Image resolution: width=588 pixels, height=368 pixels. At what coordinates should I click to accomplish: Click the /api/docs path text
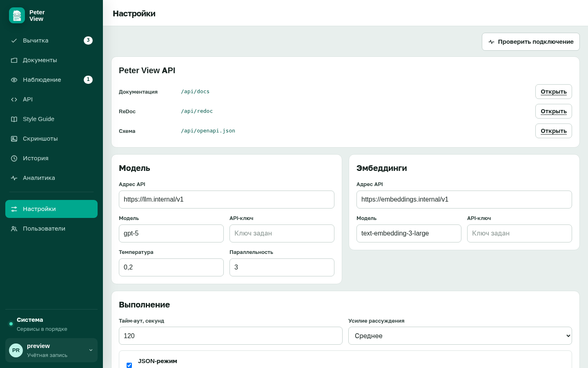tap(195, 92)
